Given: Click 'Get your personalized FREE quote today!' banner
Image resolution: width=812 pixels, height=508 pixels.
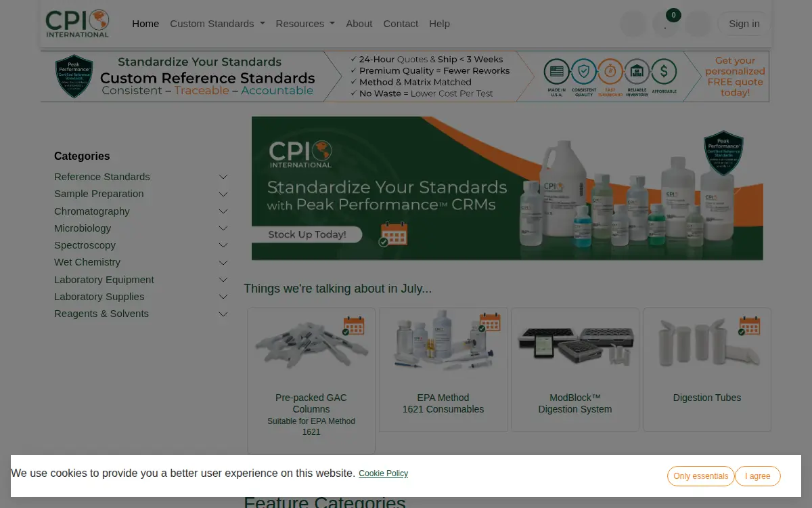Looking at the screenshot, I should click(734, 77).
